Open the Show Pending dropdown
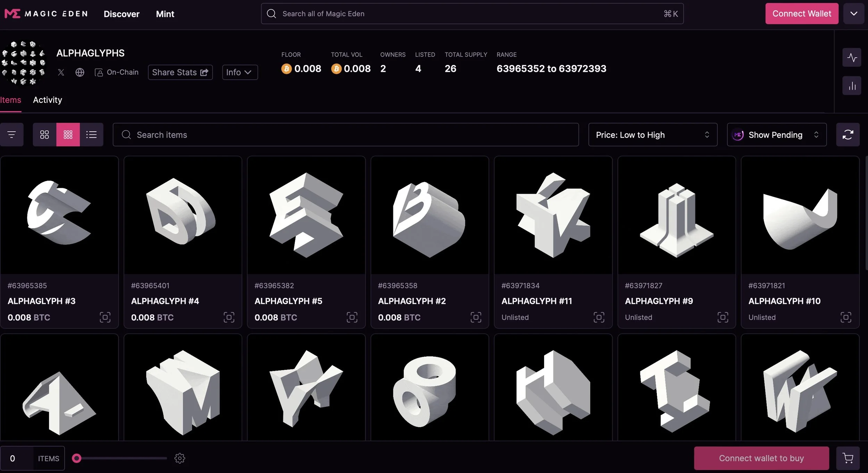868x473 pixels. pyautogui.click(x=776, y=135)
